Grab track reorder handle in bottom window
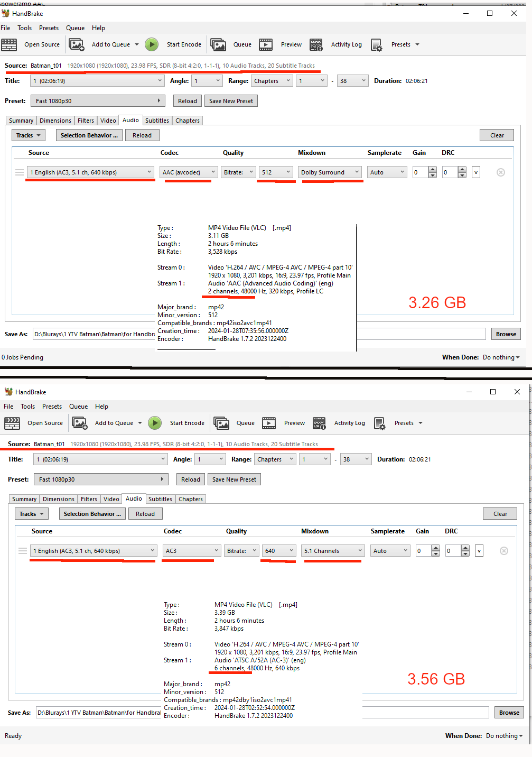532x757 pixels. 23,551
